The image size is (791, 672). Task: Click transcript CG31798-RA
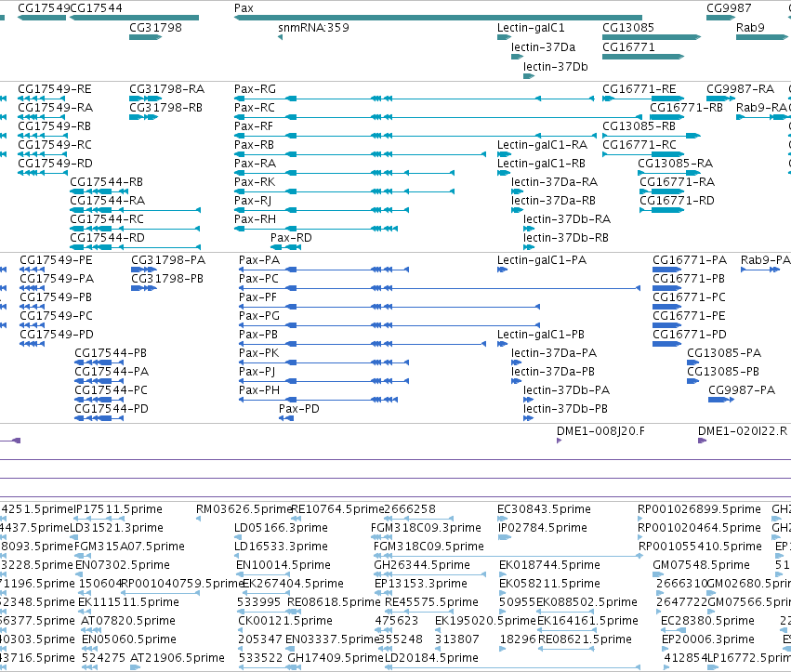click(x=145, y=99)
